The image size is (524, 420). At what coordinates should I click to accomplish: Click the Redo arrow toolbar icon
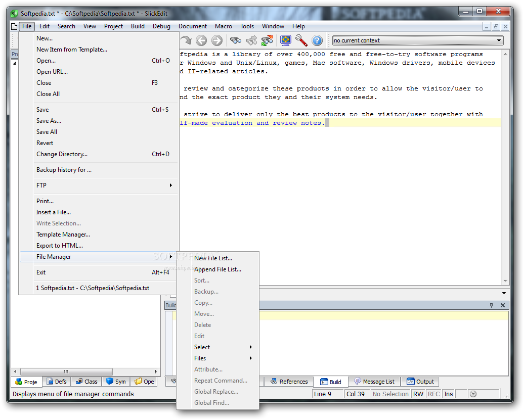click(x=186, y=40)
